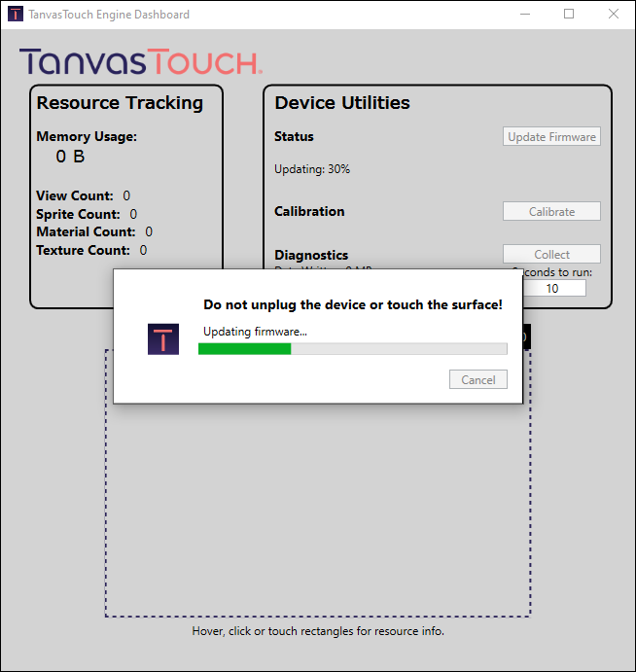Screen dimensions: 636x672
Task: Click the 'View Count:' label
Action: tap(75, 195)
